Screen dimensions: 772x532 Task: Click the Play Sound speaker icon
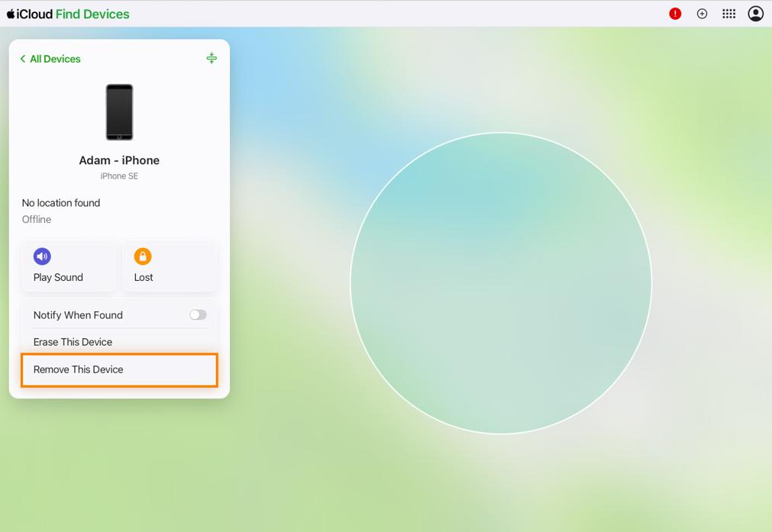42,256
